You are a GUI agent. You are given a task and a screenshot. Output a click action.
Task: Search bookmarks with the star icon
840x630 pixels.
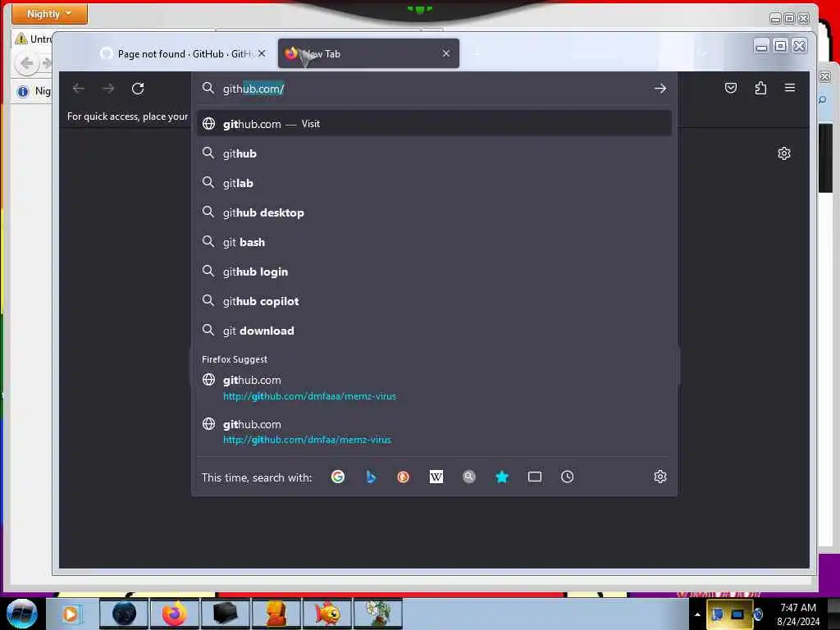[502, 477]
